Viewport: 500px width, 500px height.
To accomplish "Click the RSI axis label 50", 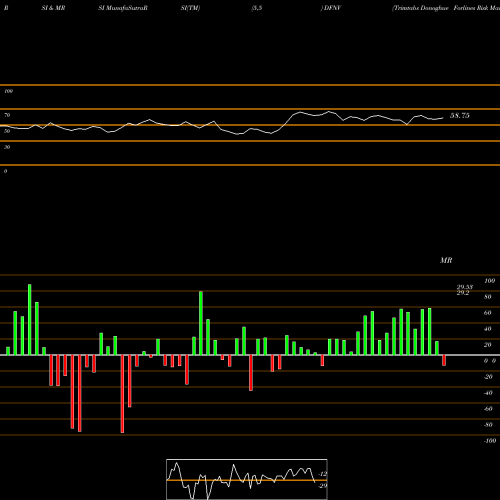I will [x=7, y=131].
